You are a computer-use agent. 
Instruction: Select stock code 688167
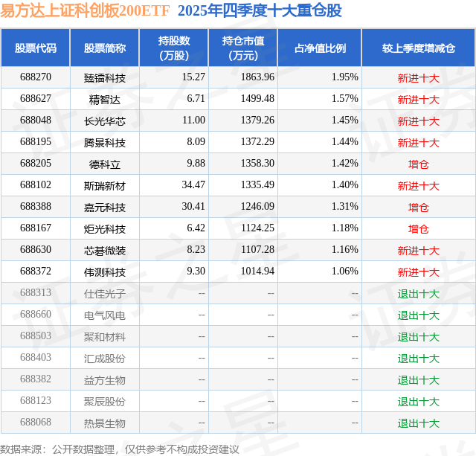click(36, 228)
